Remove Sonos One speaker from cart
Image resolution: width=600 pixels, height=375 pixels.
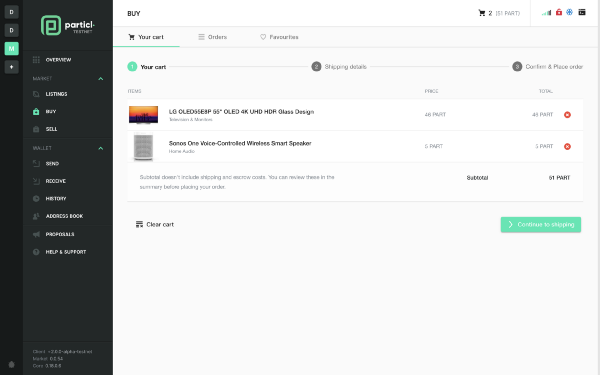click(567, 147)
